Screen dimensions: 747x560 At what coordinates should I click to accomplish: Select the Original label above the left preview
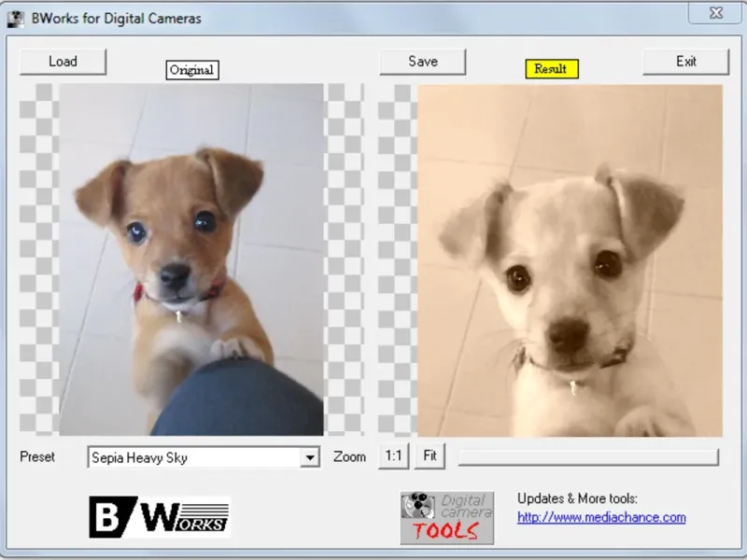[192, 70]
